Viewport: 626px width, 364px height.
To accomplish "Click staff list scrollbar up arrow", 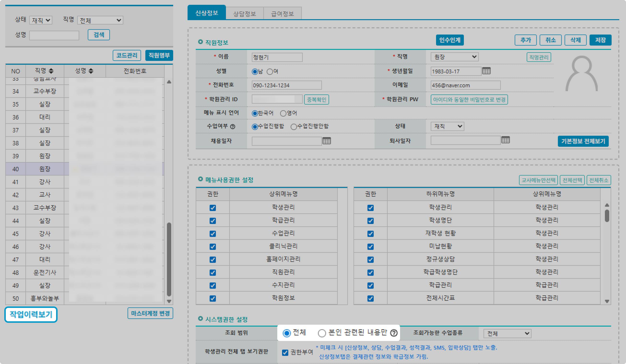I will 169,82.
